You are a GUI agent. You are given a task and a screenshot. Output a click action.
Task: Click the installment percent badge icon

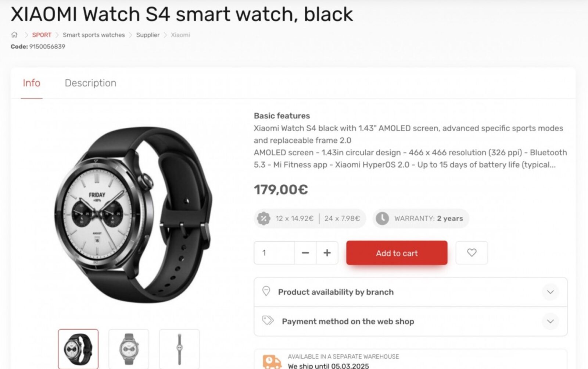tap(263, 219)
